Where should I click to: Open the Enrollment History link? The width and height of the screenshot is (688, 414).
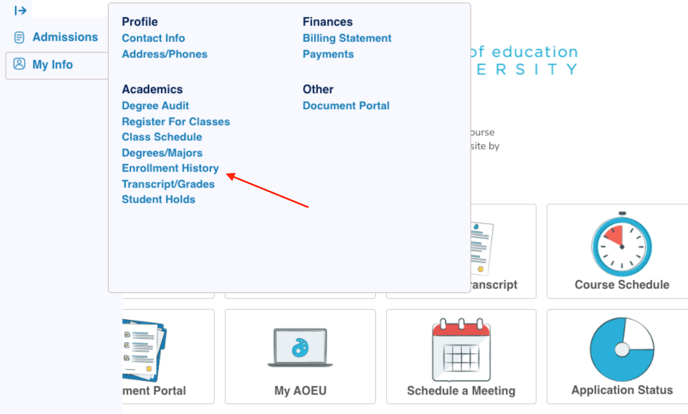[170, 168]
